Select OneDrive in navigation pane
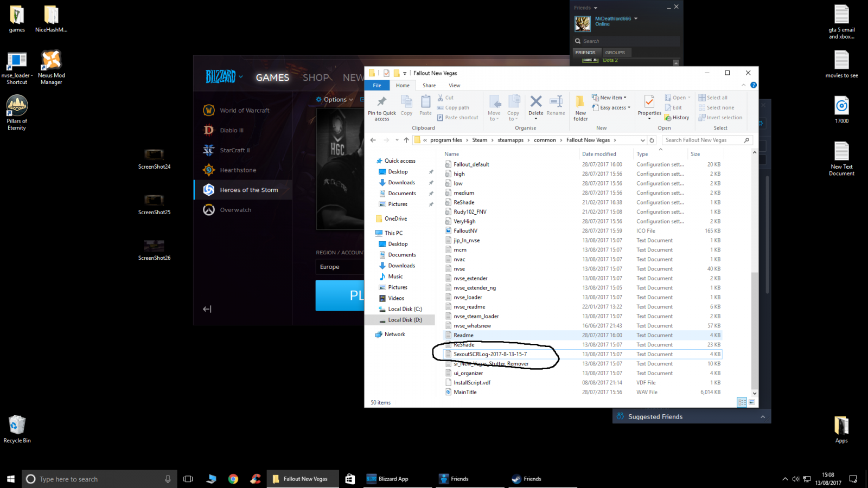 click(x=395, y=219)
